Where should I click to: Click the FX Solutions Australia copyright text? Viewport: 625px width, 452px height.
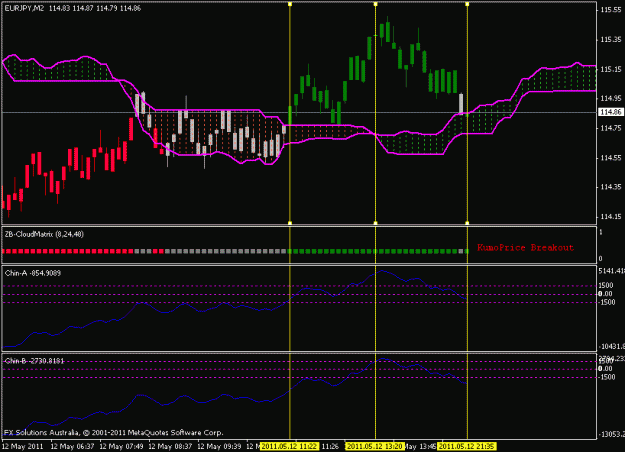click(x=114, y=432)
